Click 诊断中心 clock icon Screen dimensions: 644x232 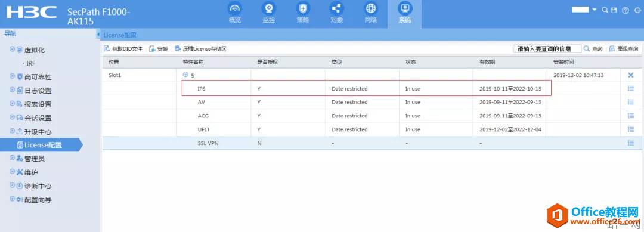[20, 185]
